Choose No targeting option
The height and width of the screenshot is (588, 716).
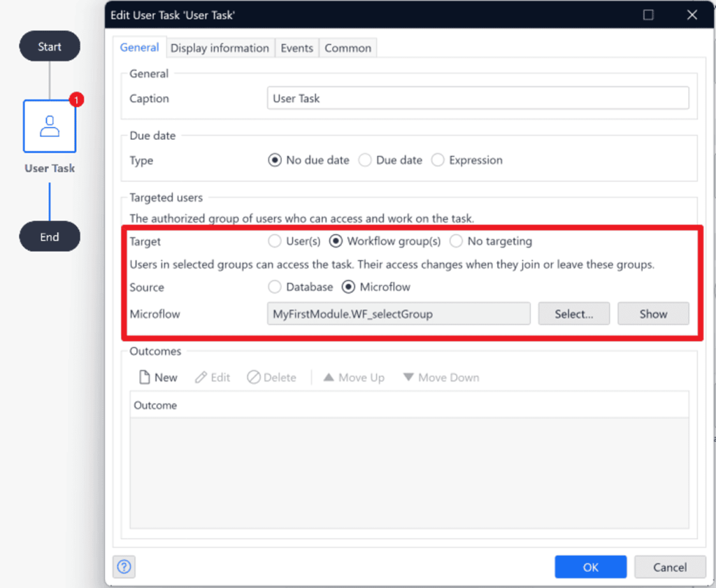491,241
